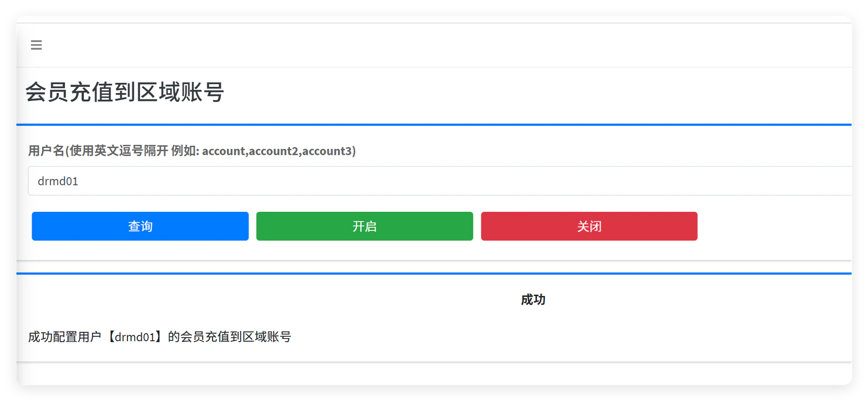Click the 用户名 field label text
The height and width of the screenshot is (401, 868).
click(x=192, y=151)
